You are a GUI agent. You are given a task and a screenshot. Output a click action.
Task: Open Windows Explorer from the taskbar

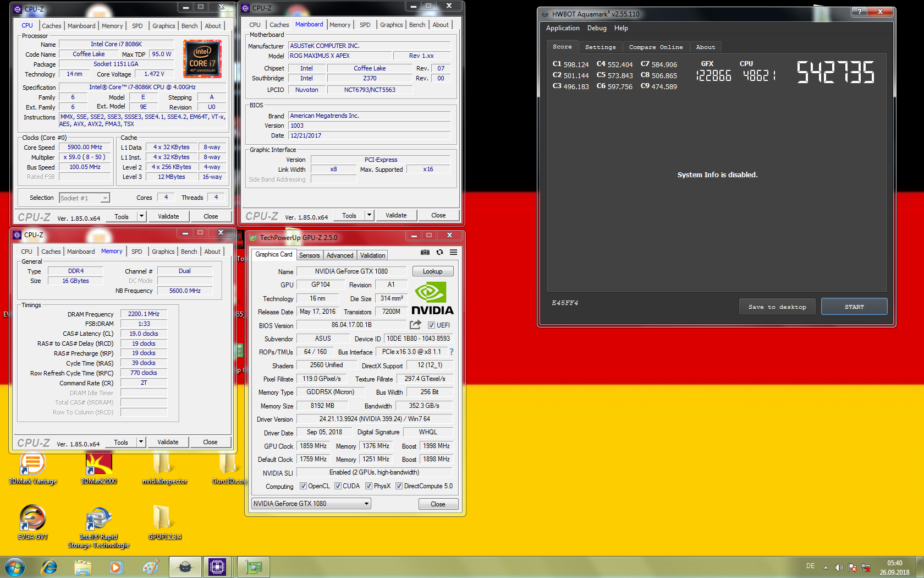pos(82,566)
